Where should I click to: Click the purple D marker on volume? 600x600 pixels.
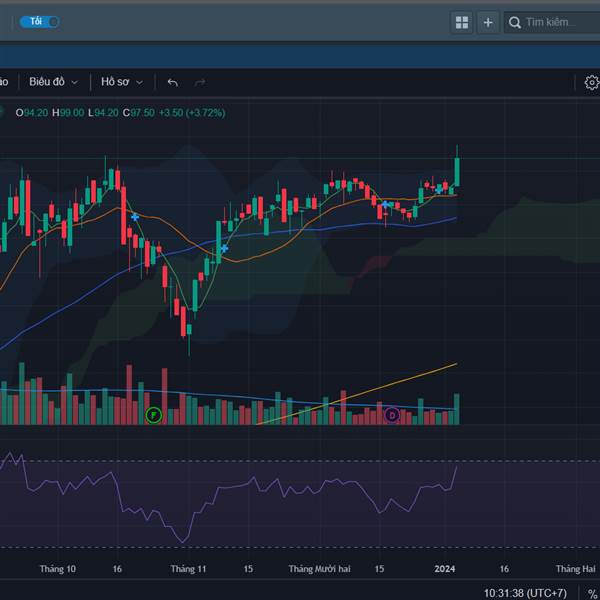point(391,415)
